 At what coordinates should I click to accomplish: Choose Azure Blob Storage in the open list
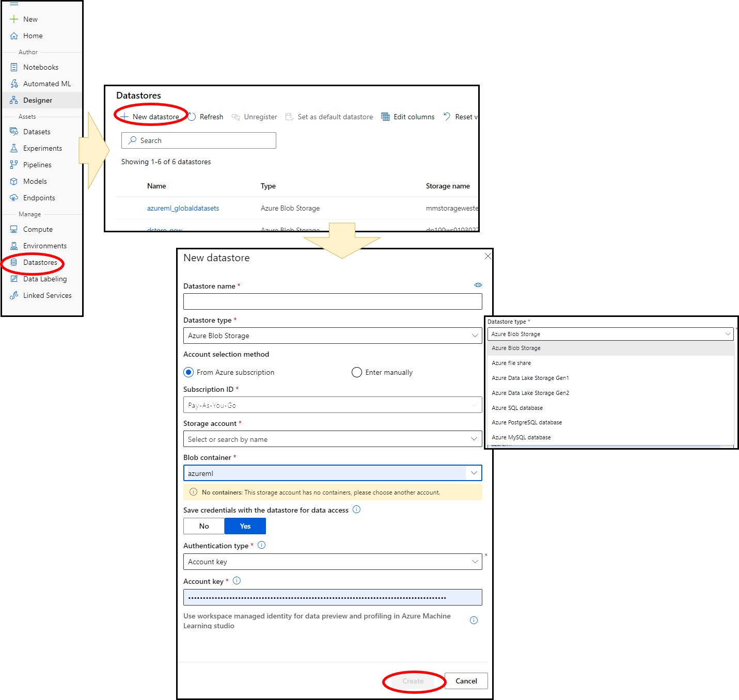[610, 348]
